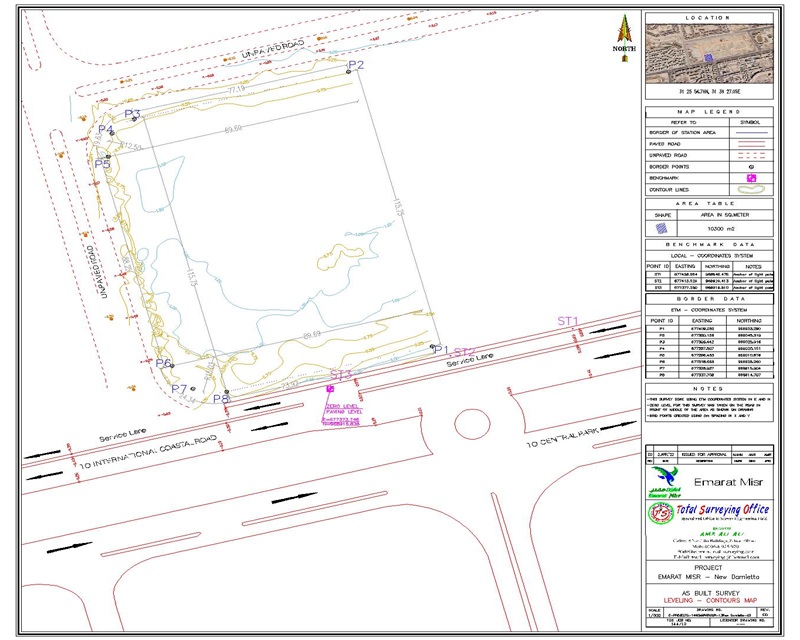This screenshot has height=640, width=800.
Task: Click the North arrow compass symbol
Action: point(624,38)
